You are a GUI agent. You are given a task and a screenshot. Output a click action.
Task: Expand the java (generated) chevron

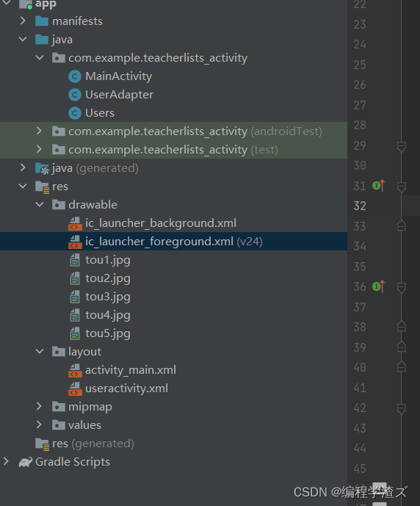[23, 167]
